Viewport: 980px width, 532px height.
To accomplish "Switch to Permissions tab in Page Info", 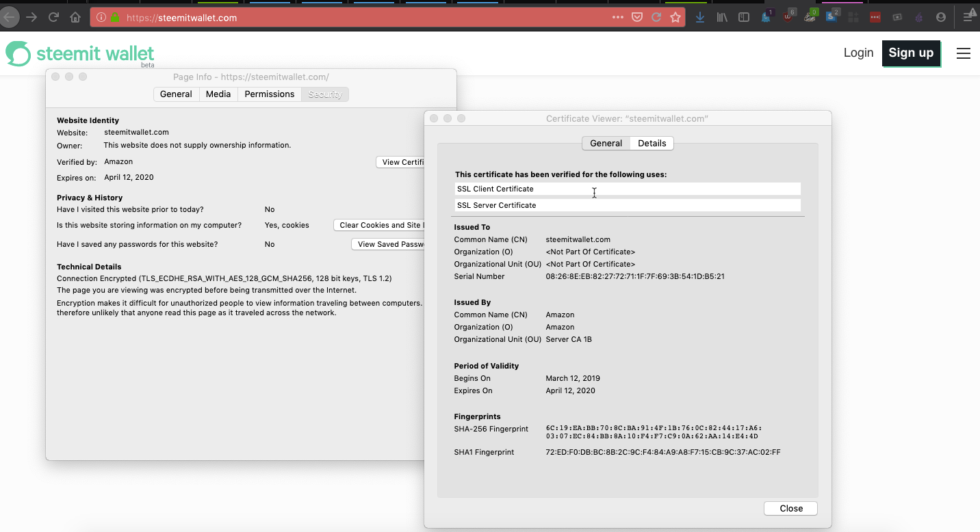I will 270,94.
